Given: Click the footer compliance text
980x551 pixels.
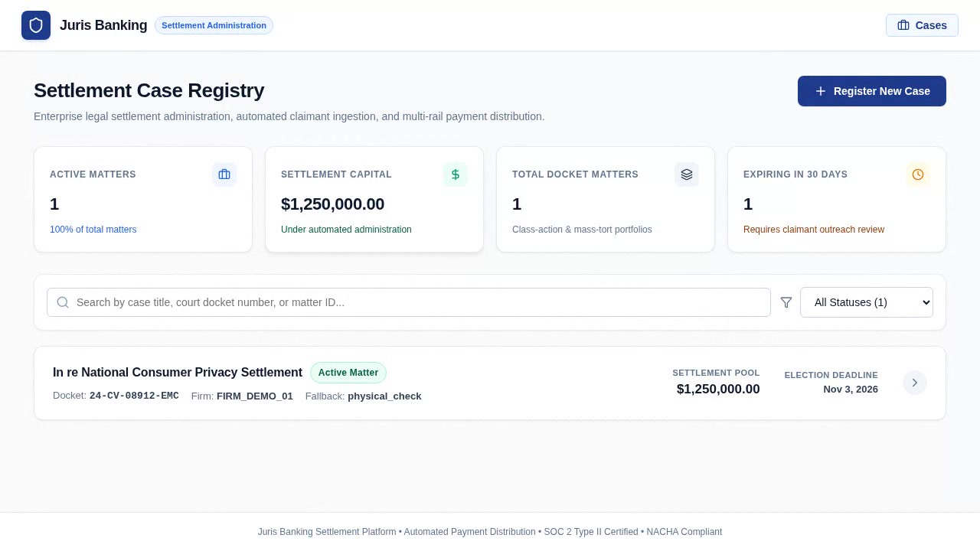Looking at the screenshot, I should [x=490, y=532].
